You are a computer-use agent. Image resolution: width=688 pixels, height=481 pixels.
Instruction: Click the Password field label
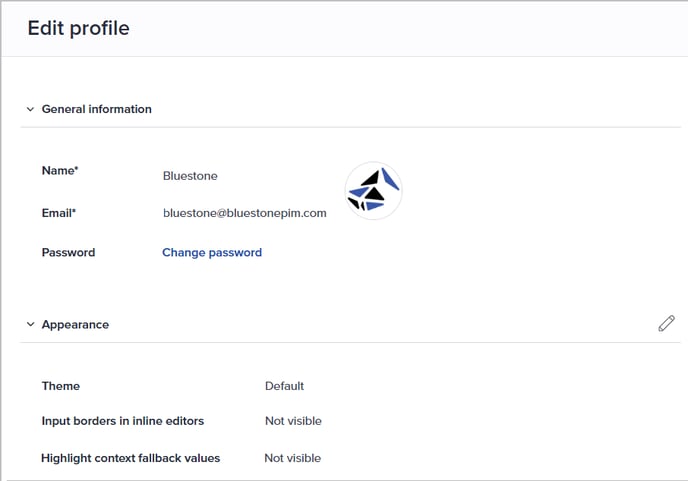click(x=68, y=253)
